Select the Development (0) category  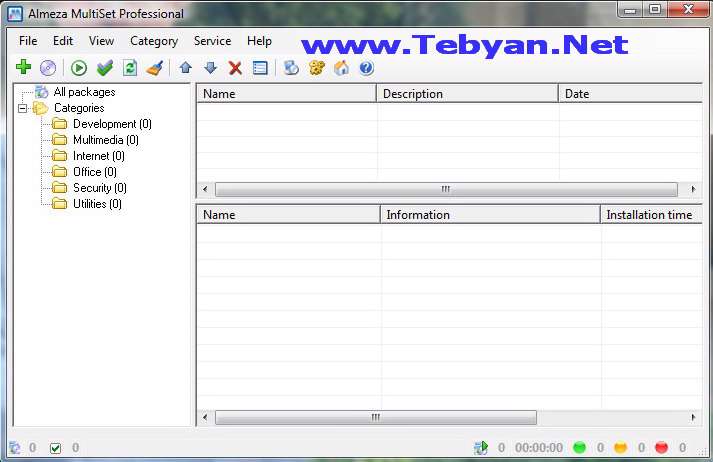tap(112, 124)
